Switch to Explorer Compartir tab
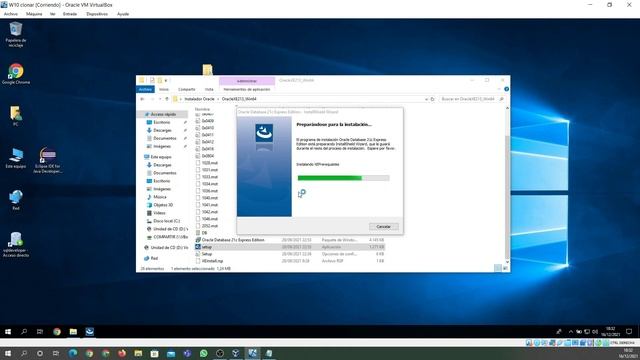640x360 pixels. click(187, 89)
